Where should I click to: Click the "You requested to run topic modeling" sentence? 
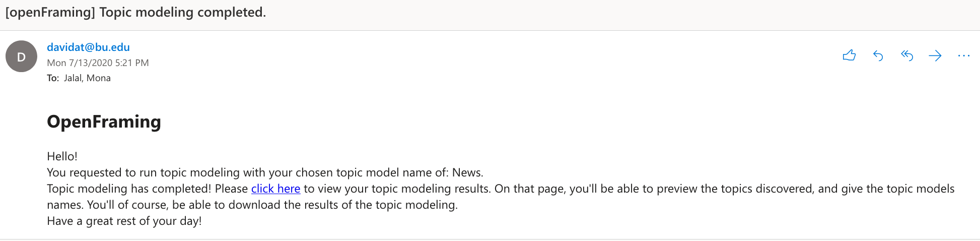click(151, 172)
